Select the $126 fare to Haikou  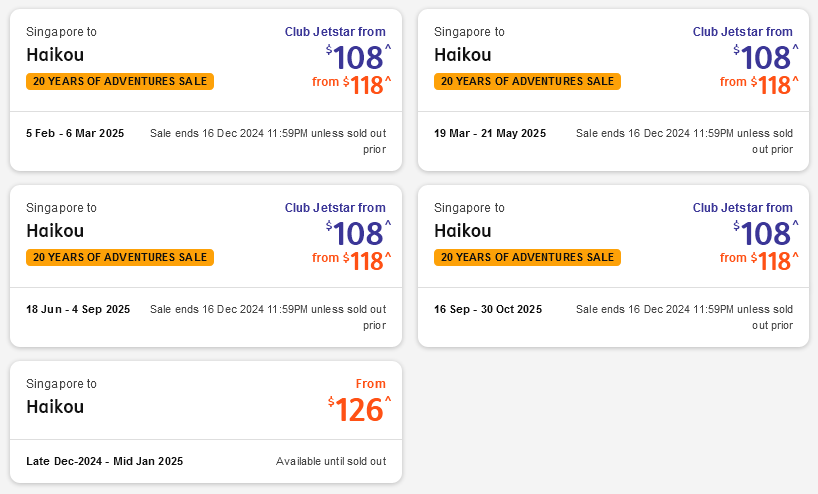pyautogui.click(x=358, y=409)
